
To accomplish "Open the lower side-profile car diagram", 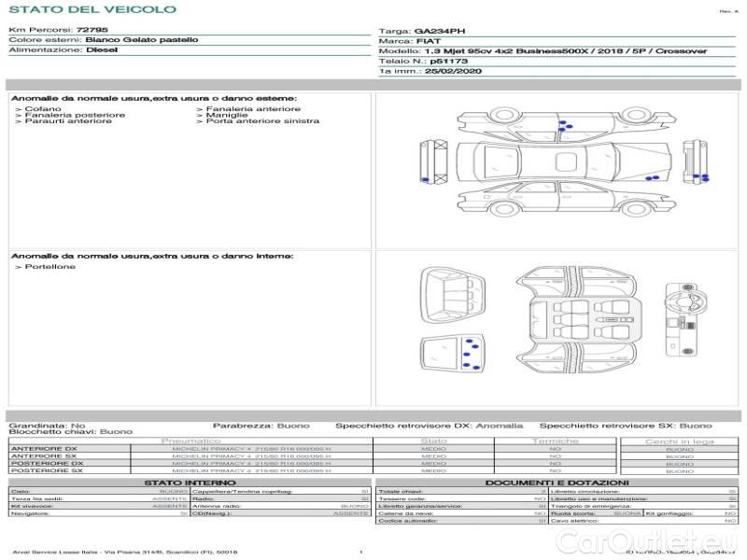I will [567, 199].
